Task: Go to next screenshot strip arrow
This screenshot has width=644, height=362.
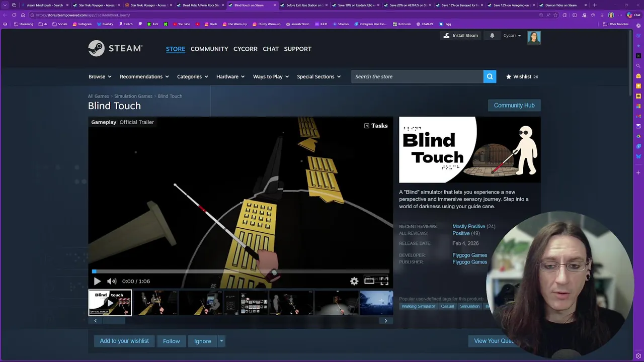Action: click(386, 321)
